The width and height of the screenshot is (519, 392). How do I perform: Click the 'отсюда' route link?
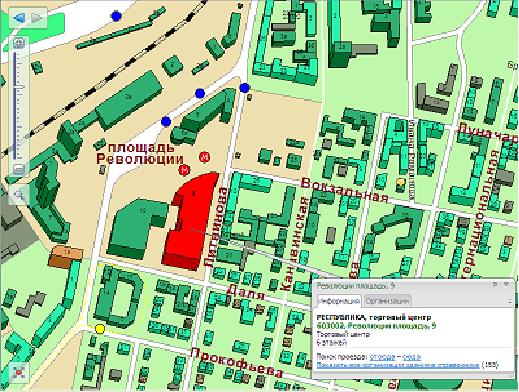pos(383,357)
